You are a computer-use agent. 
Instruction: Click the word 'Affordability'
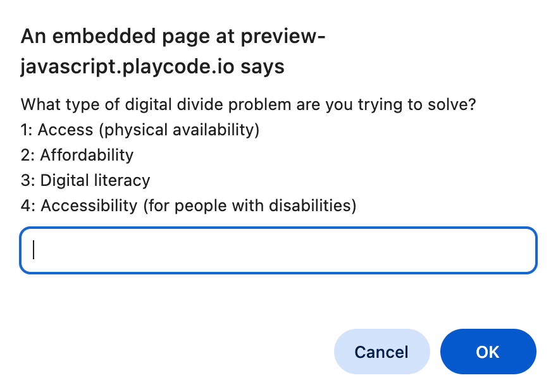tap(87, 155)
